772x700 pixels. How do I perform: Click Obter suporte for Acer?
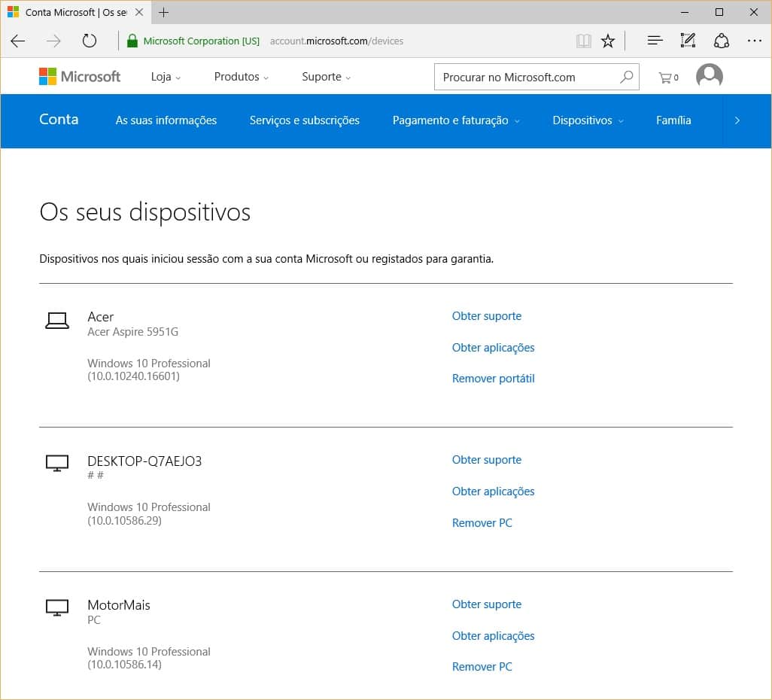[486, 316]
